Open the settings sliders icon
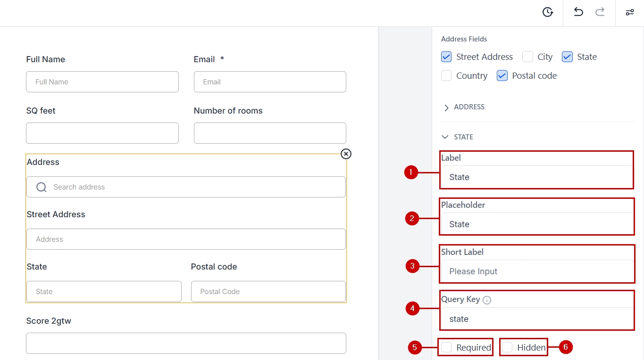 pyautogui.click(x=629, y=12)
